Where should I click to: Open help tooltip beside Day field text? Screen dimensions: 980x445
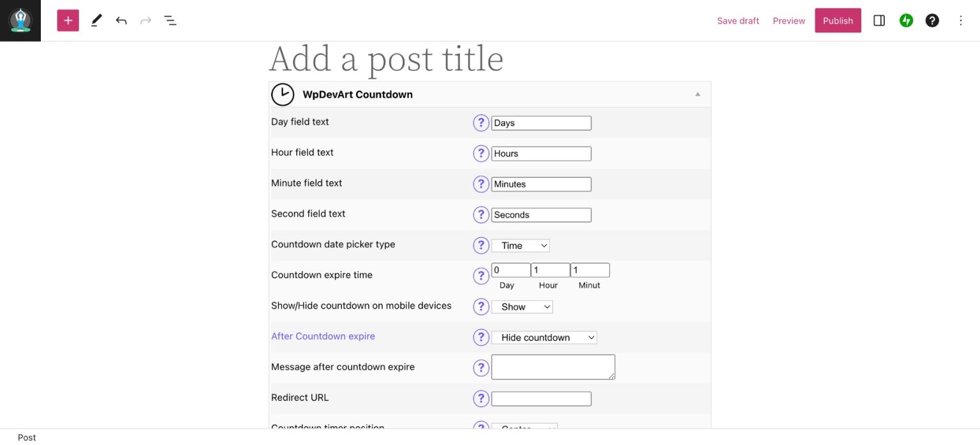(481, 122)
